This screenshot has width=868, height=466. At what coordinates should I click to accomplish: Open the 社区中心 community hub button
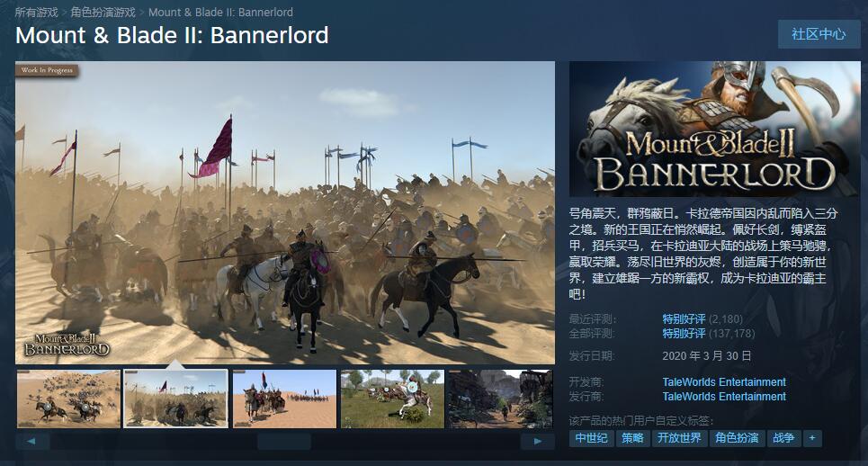(819, 34)
